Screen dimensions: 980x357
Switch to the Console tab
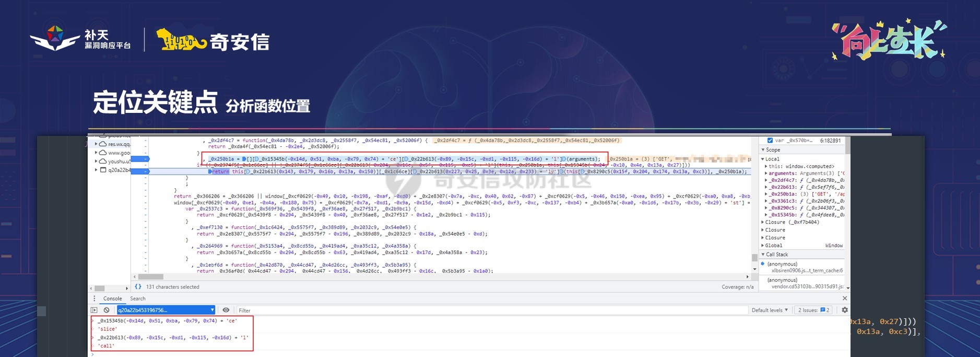[x=112, y=298]
